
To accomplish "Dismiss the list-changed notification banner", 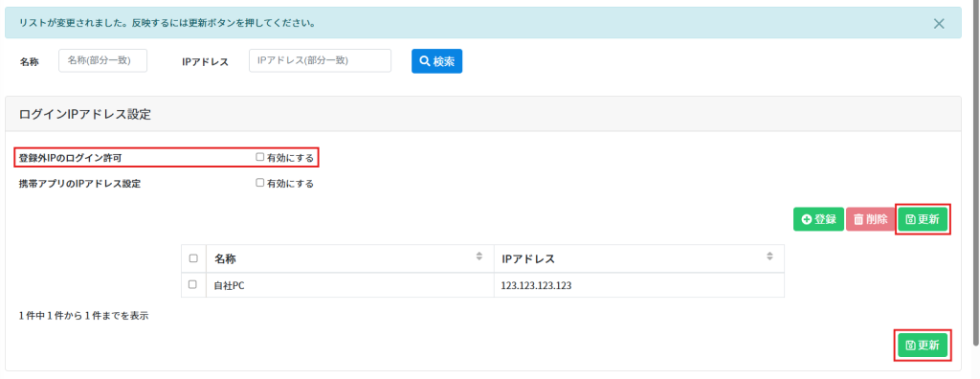I will [938, 24].
